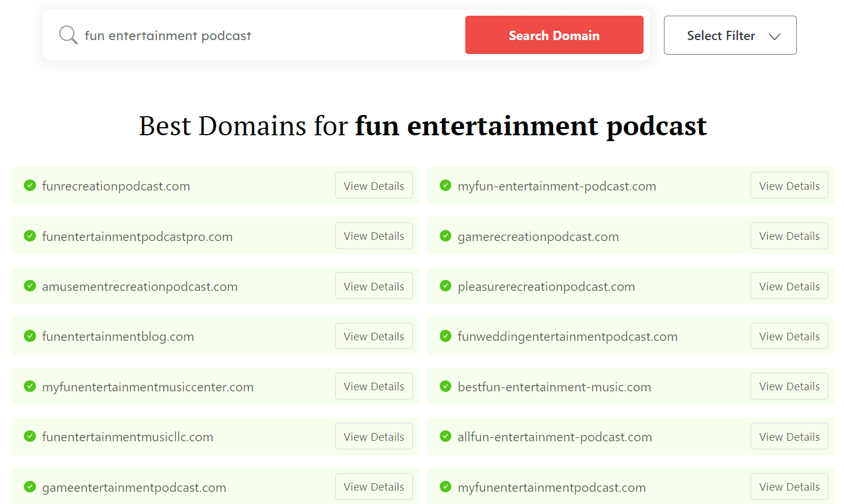View details for myfunentertainmentpodcast.com
Screen dimensions: 844x504
[789, 487]
